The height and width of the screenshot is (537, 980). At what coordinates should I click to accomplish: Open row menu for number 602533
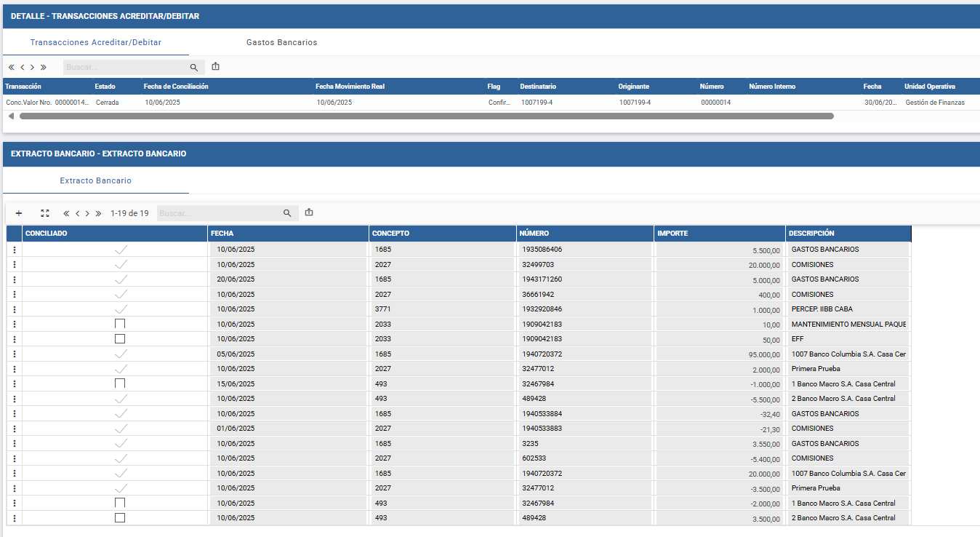coord(15,458)
